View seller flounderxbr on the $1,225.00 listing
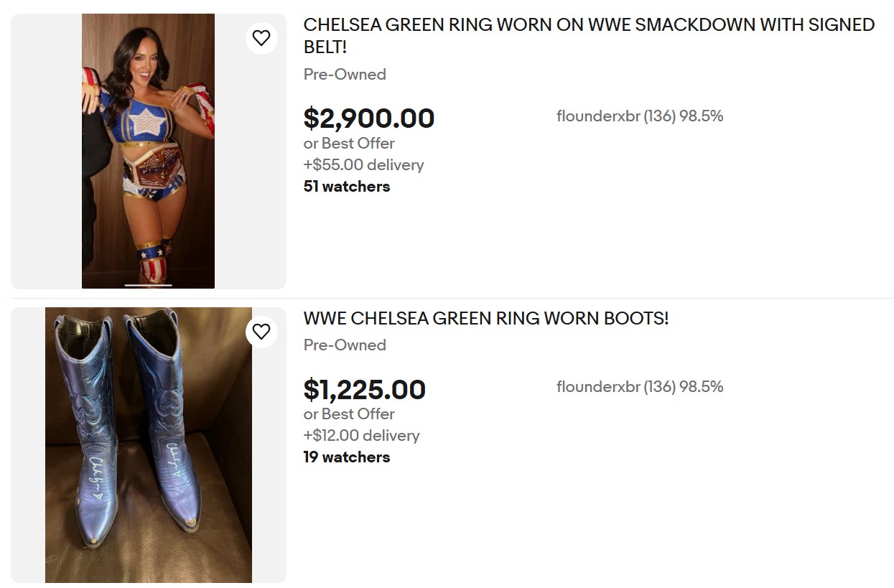The image size is (894, 588). [x=639, y=387]
